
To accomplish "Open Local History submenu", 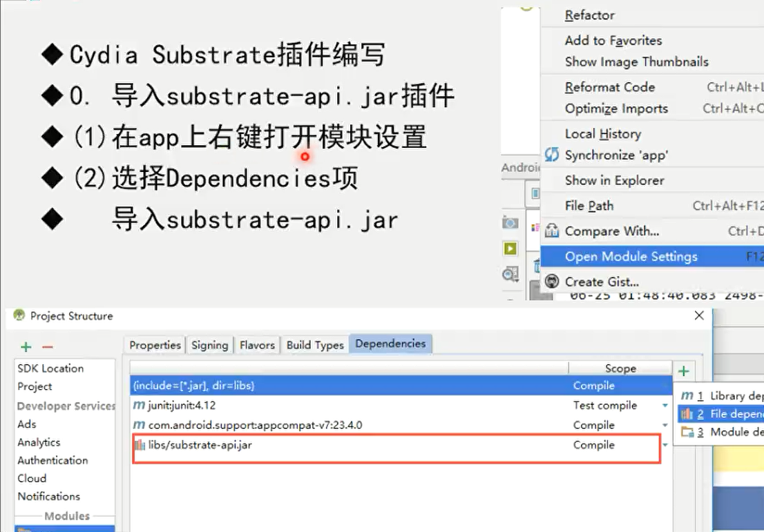I will [x=652, y=133].
